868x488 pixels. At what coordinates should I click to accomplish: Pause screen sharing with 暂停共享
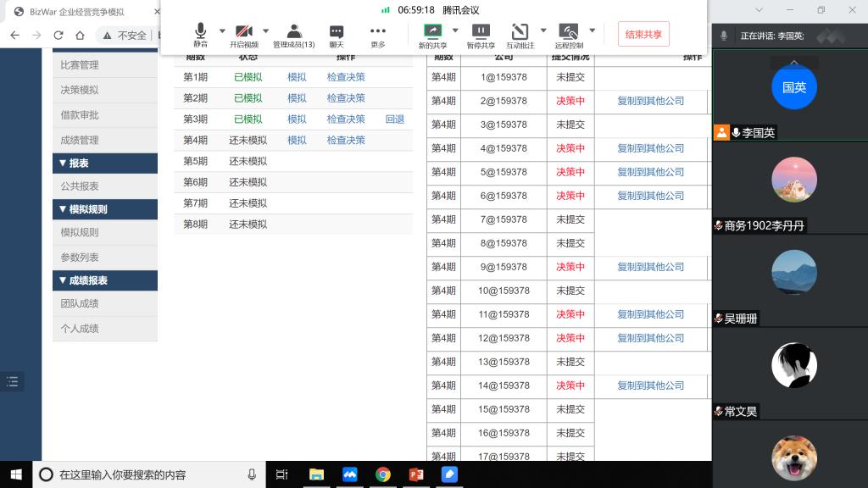[x=481, y=32]
